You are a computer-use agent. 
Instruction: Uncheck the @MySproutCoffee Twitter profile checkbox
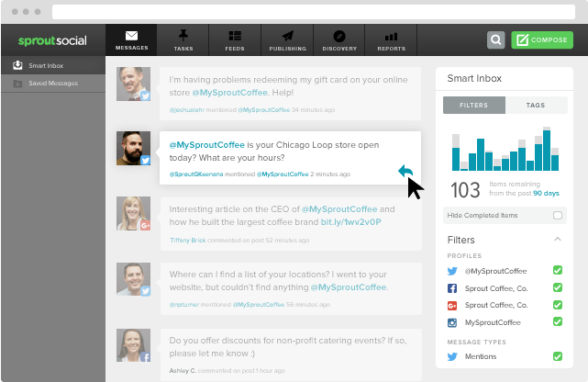point(558,270)
